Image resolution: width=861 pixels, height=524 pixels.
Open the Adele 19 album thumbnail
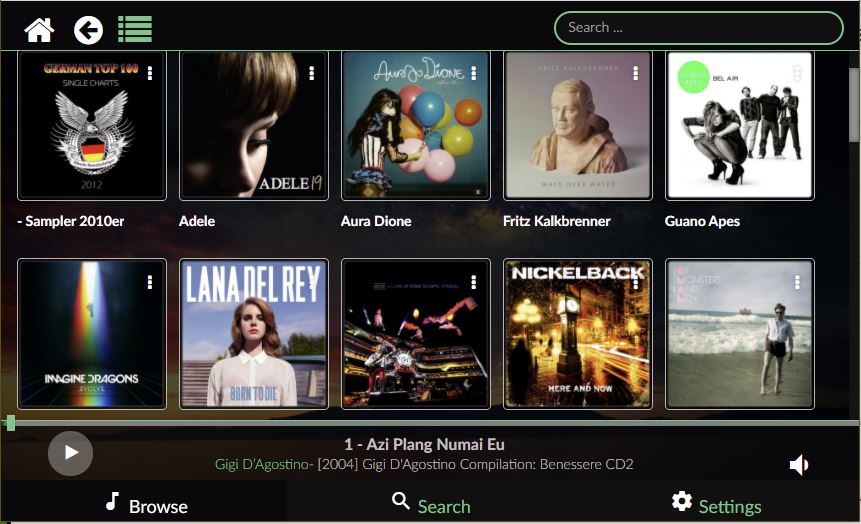(x=254, y=126)
